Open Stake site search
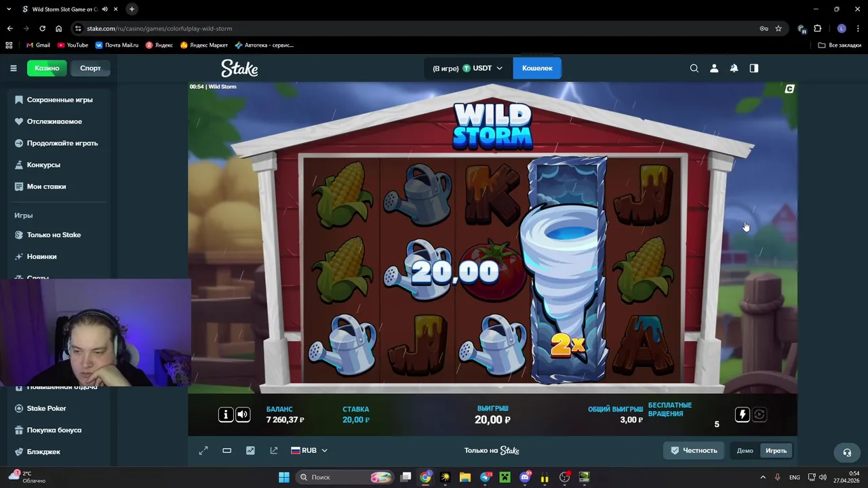The width and height of the screenshot is (868, 488). point(694,68)
